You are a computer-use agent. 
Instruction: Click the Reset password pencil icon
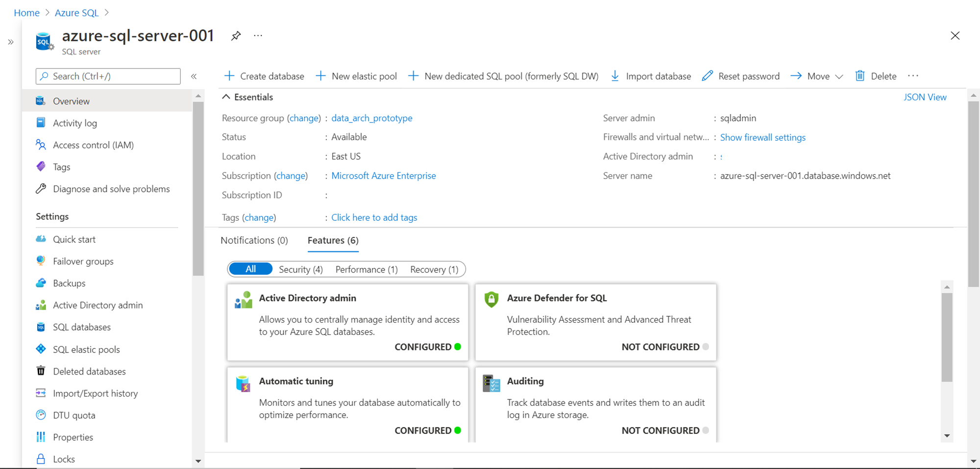click(707, 76)
